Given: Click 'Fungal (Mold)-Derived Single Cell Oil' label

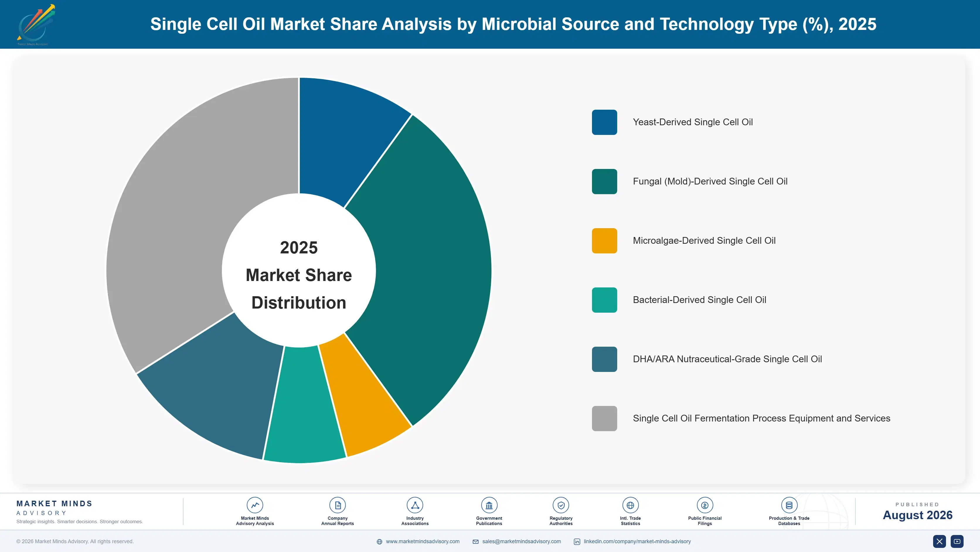Looking at the screenshot, I should point(710,182).
